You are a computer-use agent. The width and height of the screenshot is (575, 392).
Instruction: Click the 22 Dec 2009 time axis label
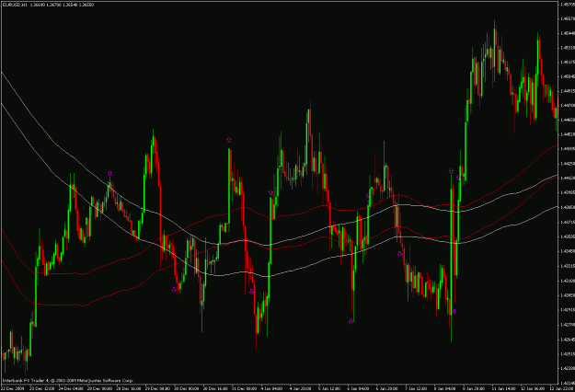pos(13,388)
